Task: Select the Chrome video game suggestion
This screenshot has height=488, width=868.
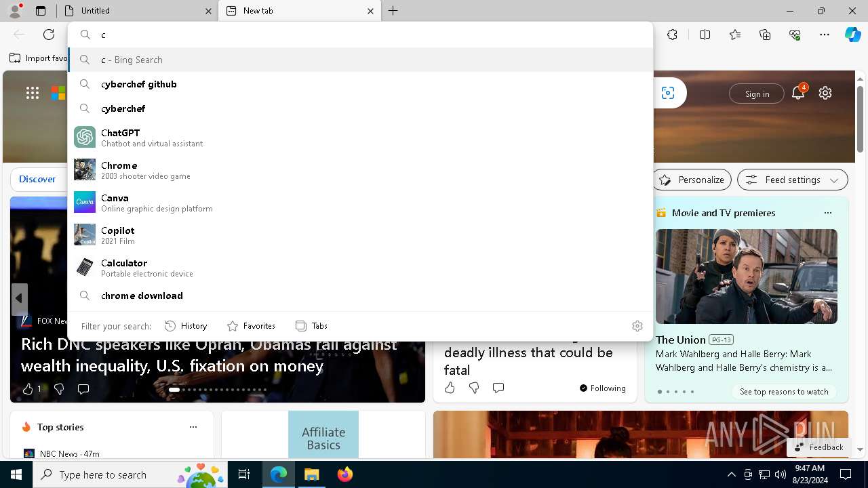Action: click(361, 169)
